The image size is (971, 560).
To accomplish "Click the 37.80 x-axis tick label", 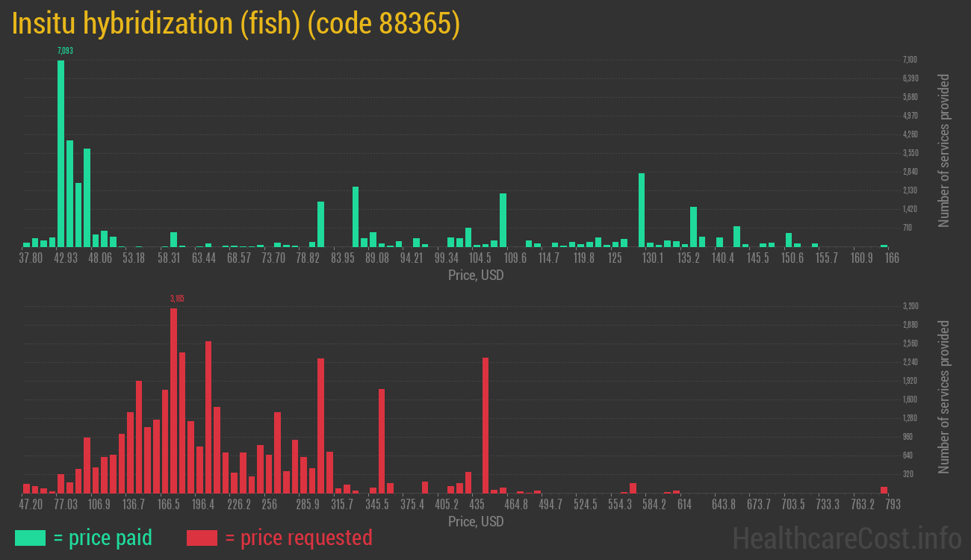I will tap(31, 258).
